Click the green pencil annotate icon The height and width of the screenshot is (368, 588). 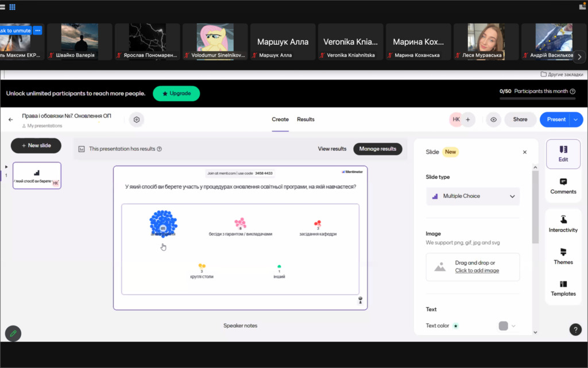click(13, 333)
